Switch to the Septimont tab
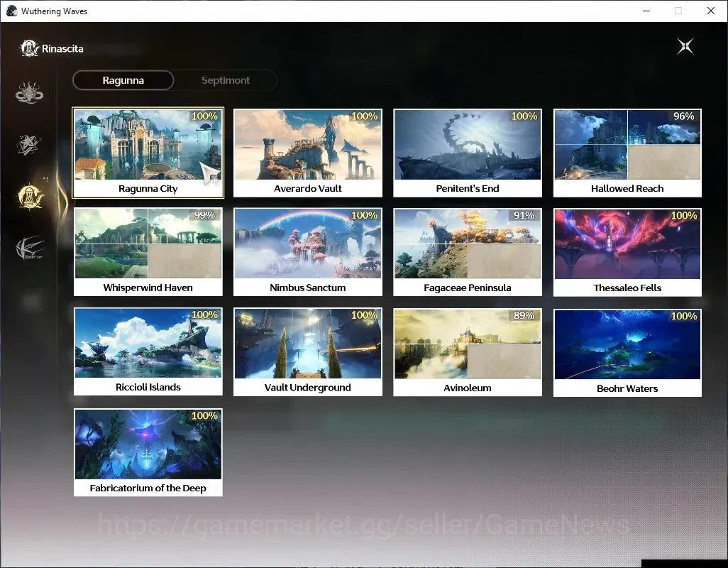The width and height of the screenshot is (728, 568). pos(226,80)
